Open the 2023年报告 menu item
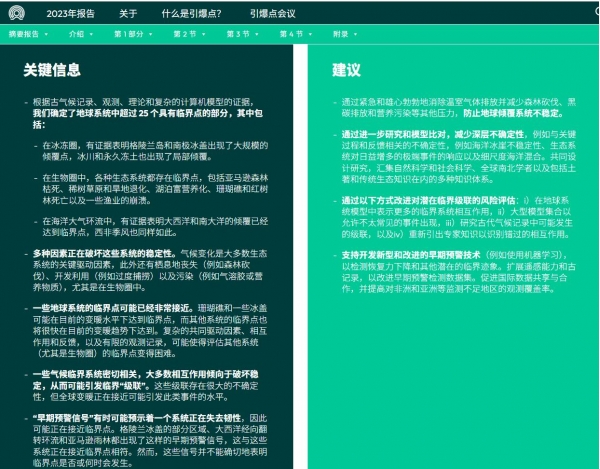The height and width of the screenshot is (469, 600). pyautogui.click(x=71, y=14)
